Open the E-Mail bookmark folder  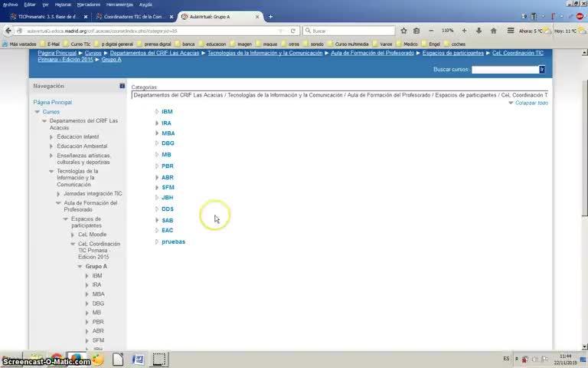point(50,44)
